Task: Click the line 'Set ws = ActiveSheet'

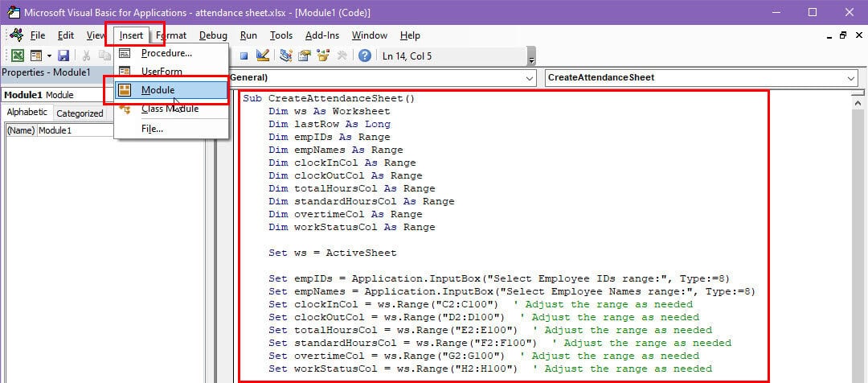Action: (333, 253)
